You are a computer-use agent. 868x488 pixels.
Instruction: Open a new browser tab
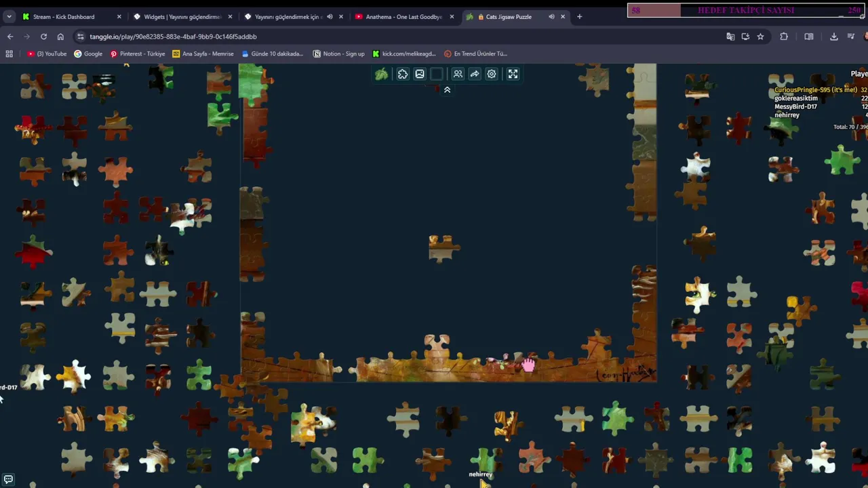pos(579,16)
